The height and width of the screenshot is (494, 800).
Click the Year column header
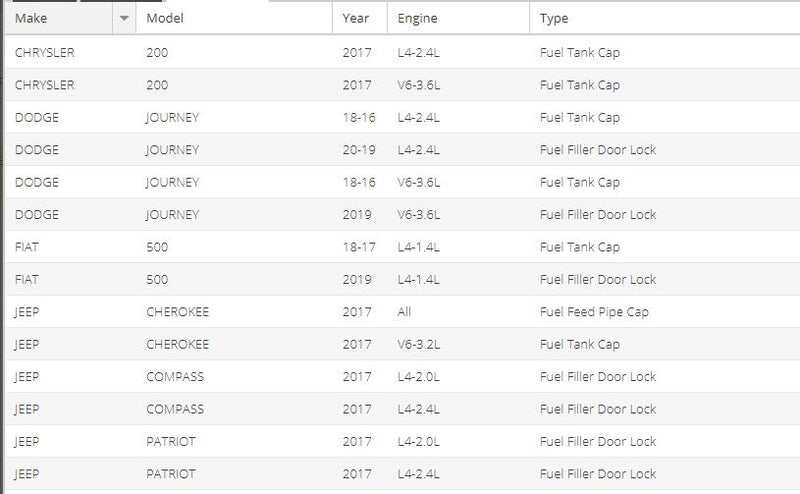pyautogui.click(x=360, y=18)
